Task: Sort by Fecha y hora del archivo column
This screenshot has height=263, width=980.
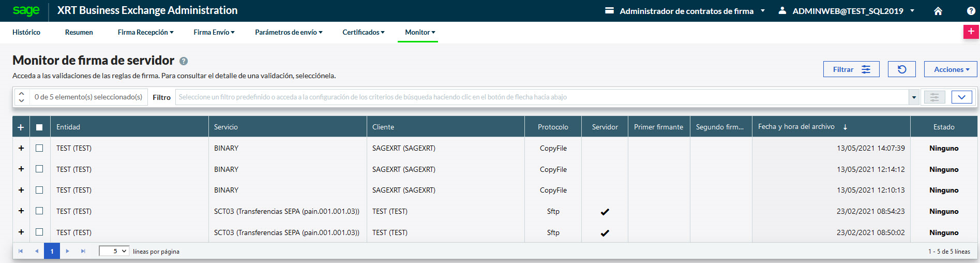Action: click(x=796, y=127)
